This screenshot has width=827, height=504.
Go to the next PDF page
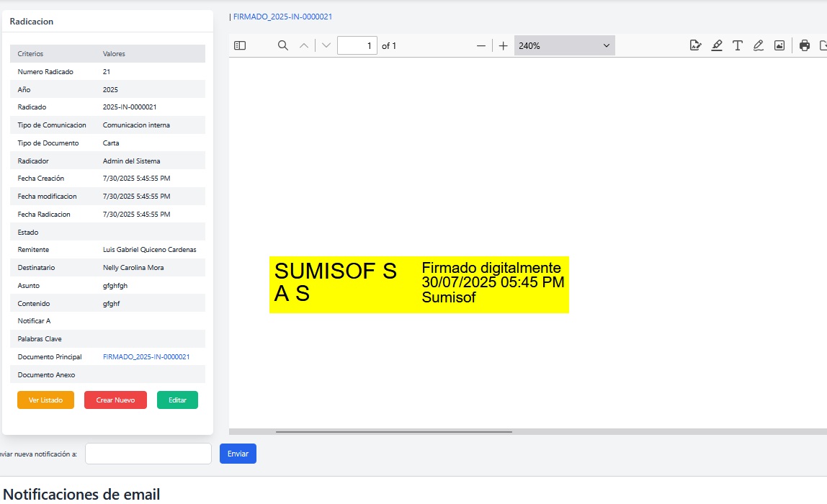pyautogui.click(x=326, y=45)
